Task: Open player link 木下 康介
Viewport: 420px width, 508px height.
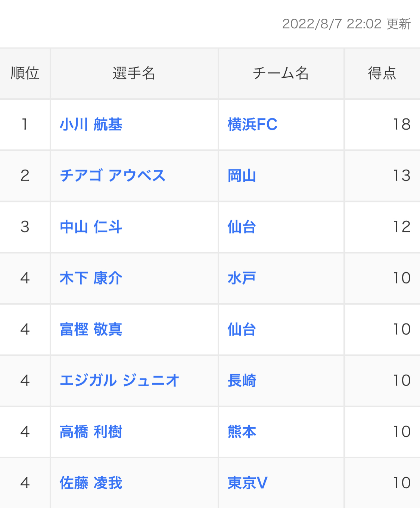Action: 91,278
